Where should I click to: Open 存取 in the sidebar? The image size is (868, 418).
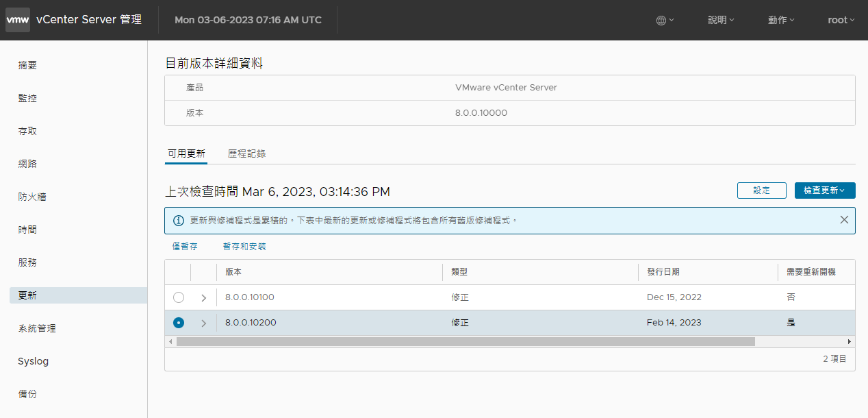click(27, 131)
